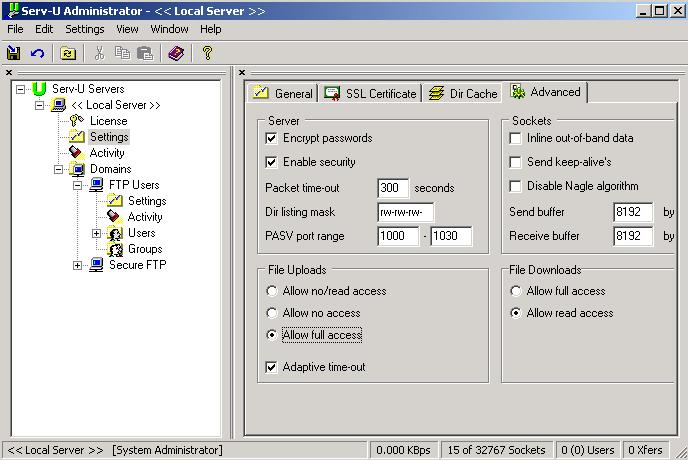The image size is (688, 460).
Task: Enable Send keep-alive's checkbox
Action: pyautogui.click(x=515, y=162)
